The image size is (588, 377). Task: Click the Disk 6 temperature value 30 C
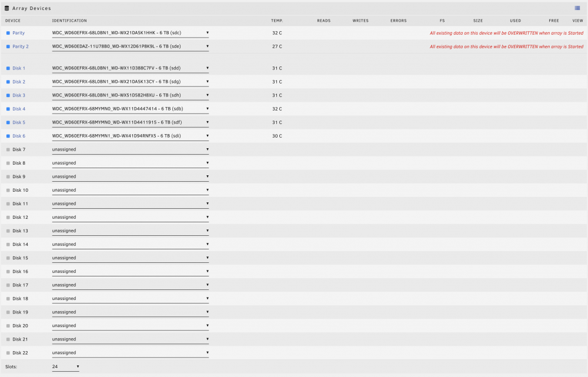277,136
